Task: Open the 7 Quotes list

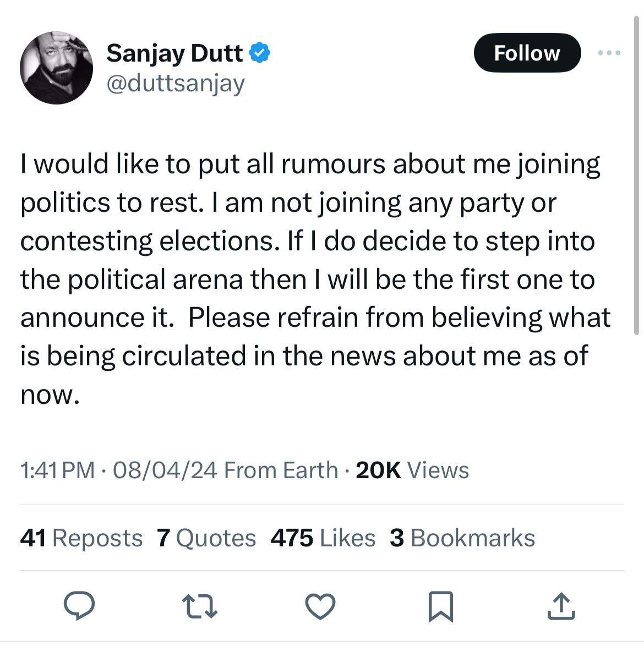Action: tap(206, 538)
